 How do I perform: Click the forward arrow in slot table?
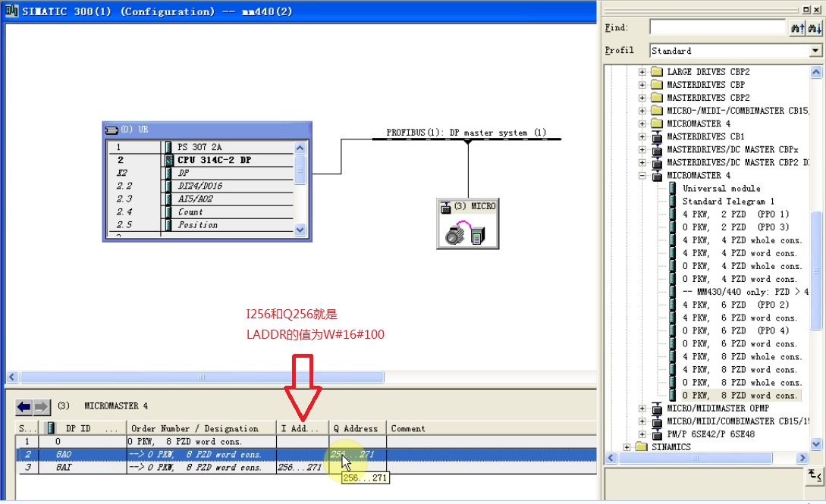click(x=41, y=407)
